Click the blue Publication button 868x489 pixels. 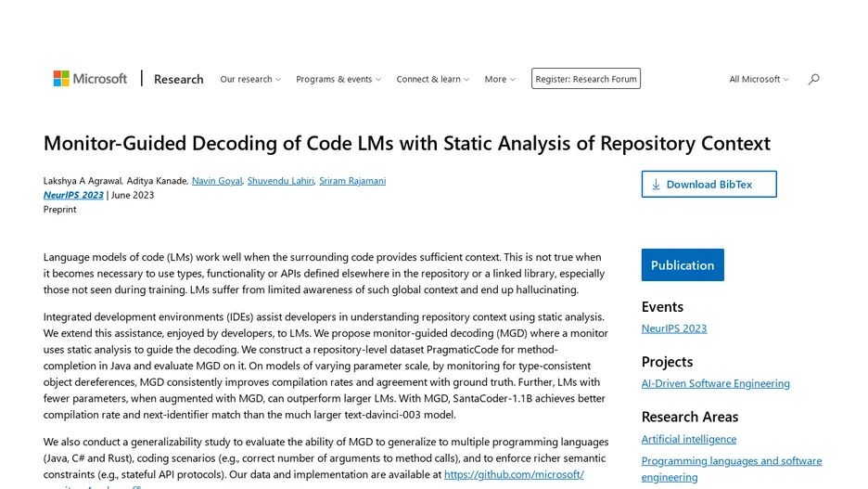[x=683, y=264]
